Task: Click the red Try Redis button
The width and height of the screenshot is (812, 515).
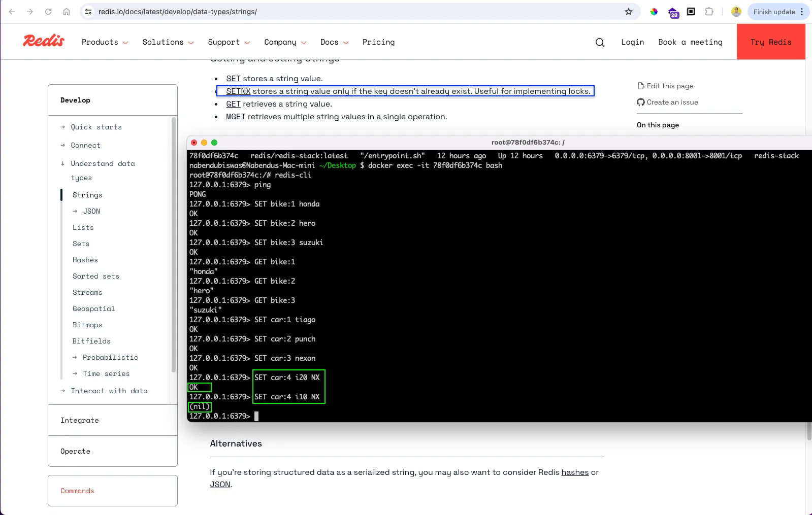Action: click(x=771, y=42)
